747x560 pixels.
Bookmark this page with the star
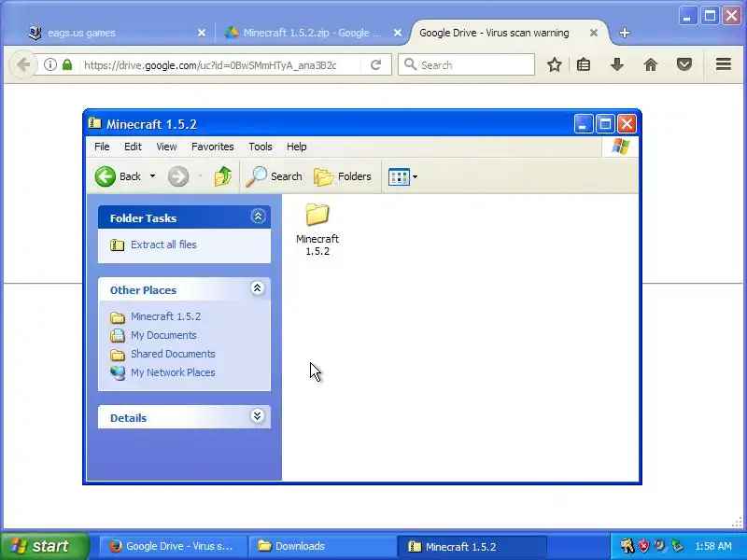(554, 64)
